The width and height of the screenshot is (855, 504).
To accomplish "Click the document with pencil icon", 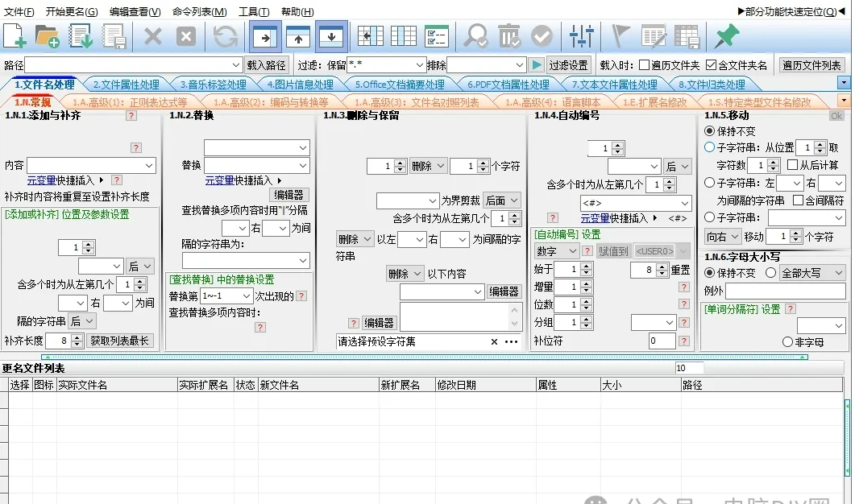I will pos(654,36).
